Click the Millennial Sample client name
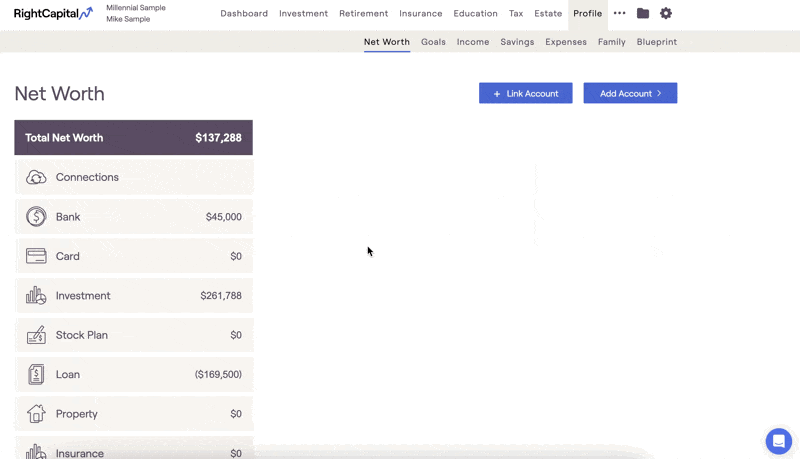The image size is (800, 459). point(136,8)
